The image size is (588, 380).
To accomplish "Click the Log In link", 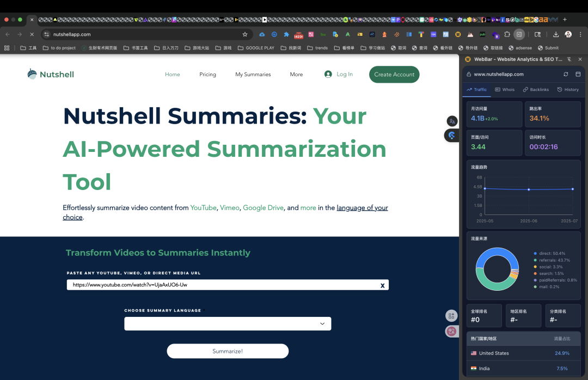I will (x=339, y=74).
